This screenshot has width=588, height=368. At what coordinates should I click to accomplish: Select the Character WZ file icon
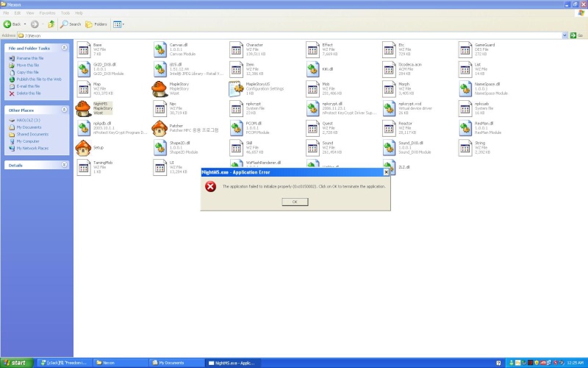(x=236, y=49)
